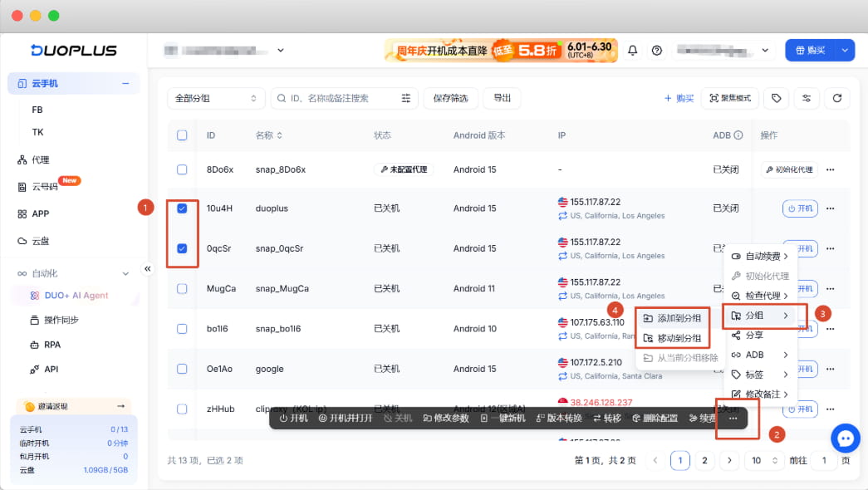
Task: Click the 保存筛选 button
Action: pos(450,98)
